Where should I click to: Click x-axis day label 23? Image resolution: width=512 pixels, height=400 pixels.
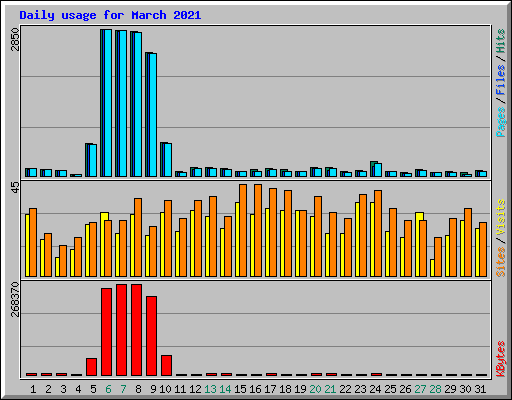tap(360, 389)
